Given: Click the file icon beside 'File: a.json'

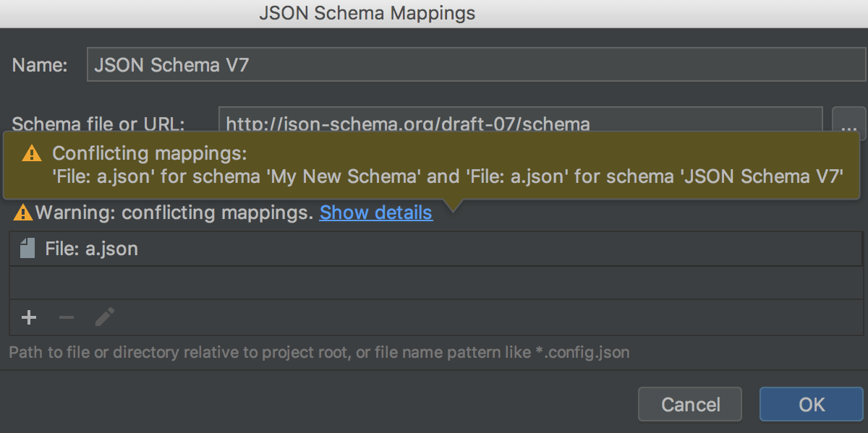Looking at the screenshot, I should [x=27, y=247].
